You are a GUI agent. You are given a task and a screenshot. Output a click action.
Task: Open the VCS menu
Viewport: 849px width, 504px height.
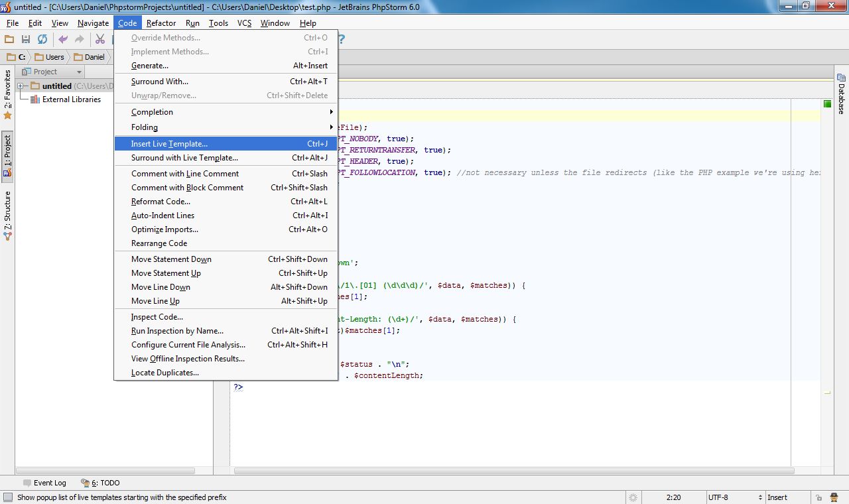245,23
